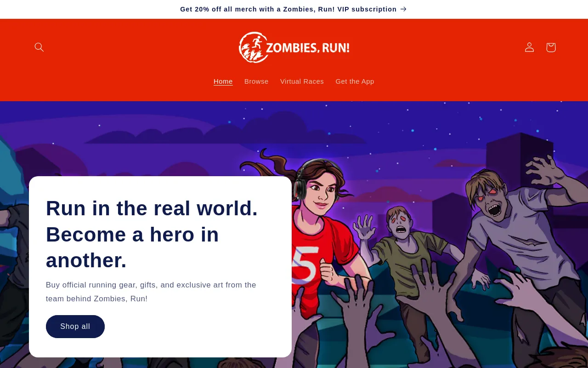The height and width of the screenshot is (368, 588).
Task: Click the ZOMBIES, RUN! logo text
Action: pyautogui.click(x=308, y=48)
